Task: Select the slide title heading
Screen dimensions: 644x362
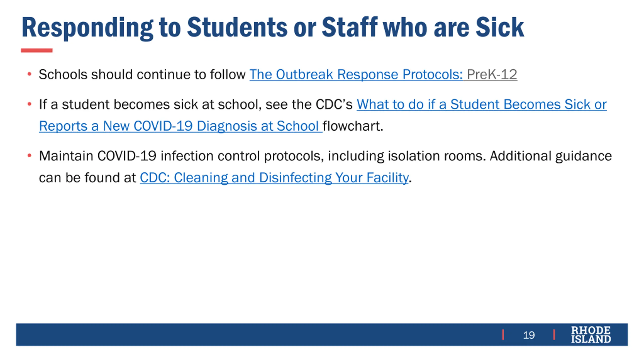Action: click(273, 27)
